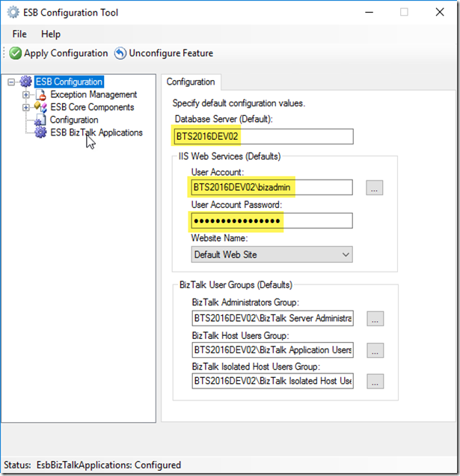The width and height of the screenshot is (460, 476).
Task: Click the Configuration node page icon
Action: [40, 120]
